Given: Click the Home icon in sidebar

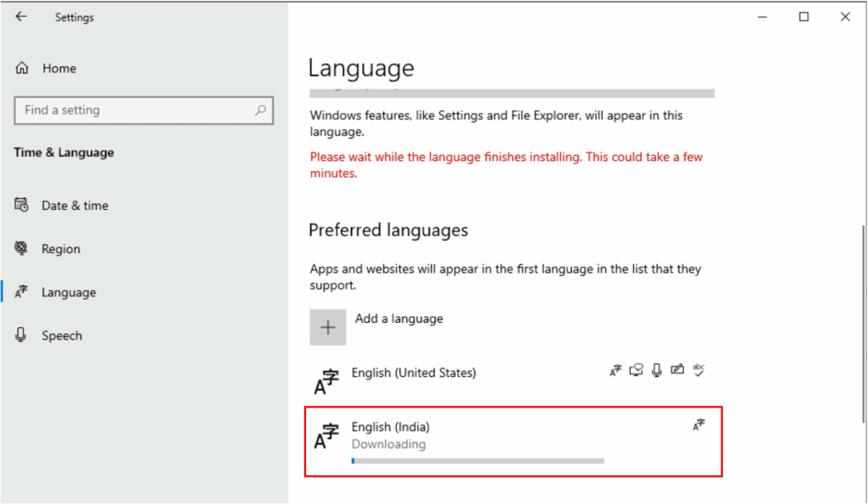Looking at the screenshot, I should click(x=23, y=69).
